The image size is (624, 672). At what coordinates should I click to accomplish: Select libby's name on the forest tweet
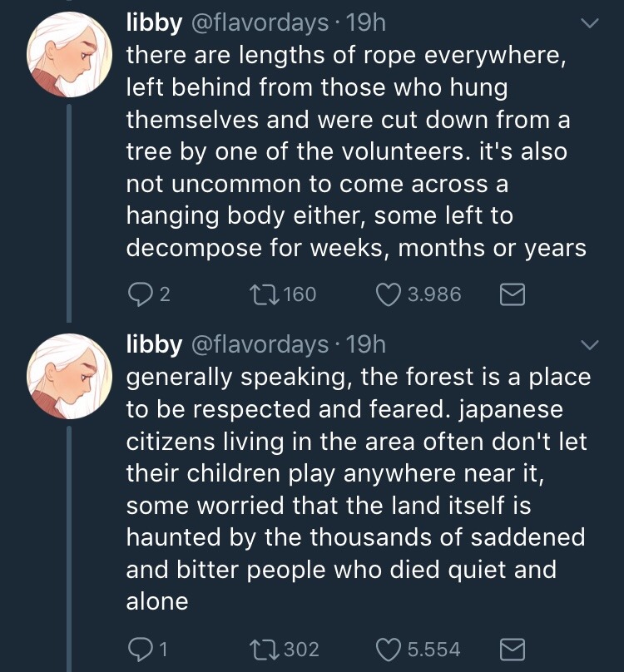coord(154,343)
